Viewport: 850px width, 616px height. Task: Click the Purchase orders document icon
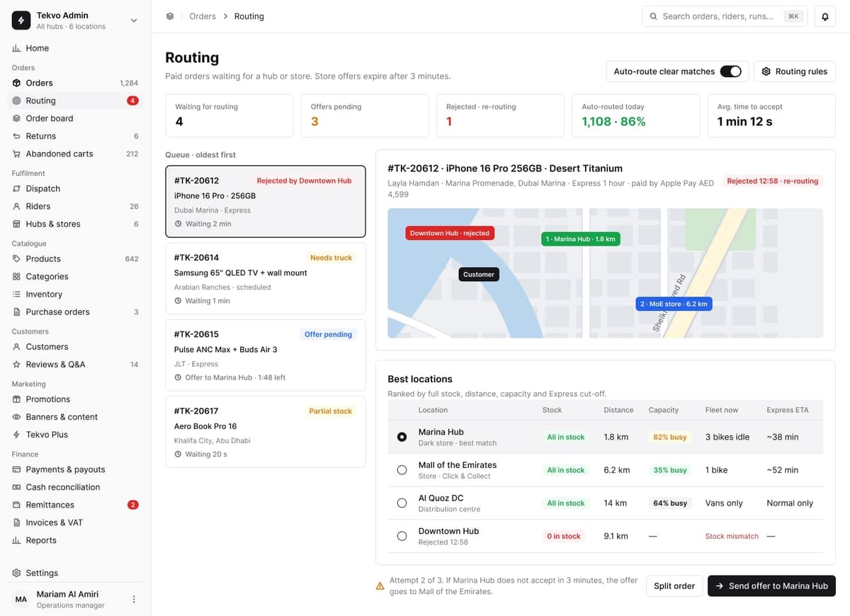(x=16, y=312)
